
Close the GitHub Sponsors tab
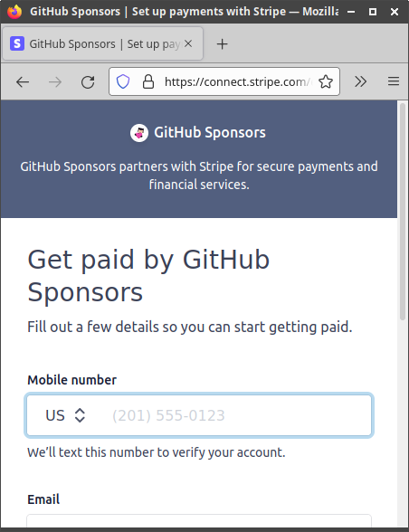tap(188, 43)
